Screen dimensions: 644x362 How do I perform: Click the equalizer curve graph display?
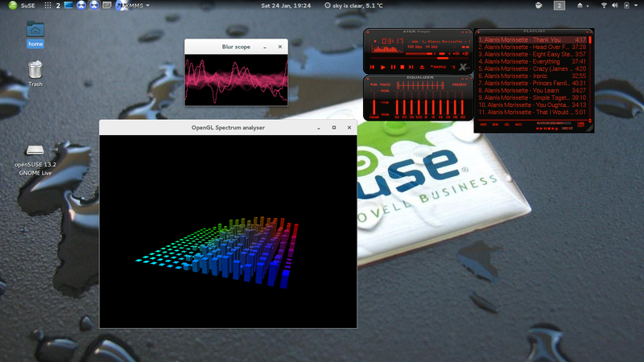pos(420,85)
